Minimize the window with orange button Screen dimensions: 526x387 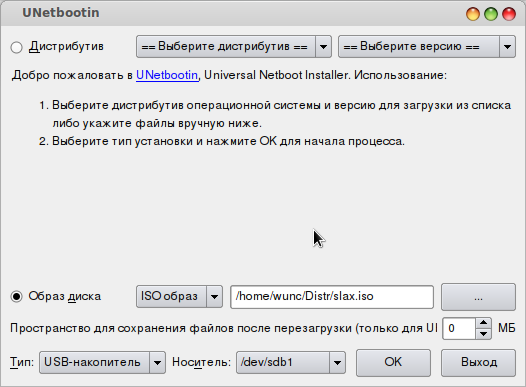[473, 14]
